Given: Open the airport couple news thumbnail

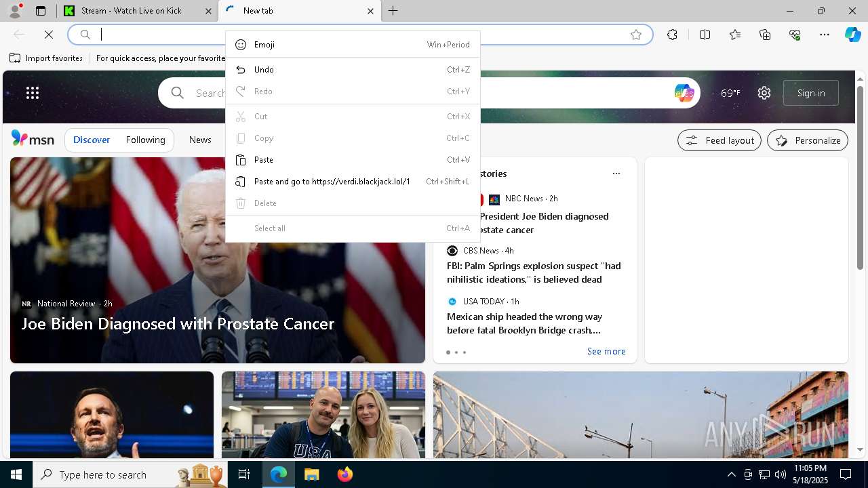Looking at the screenshot, I should pyautogui.click(x=323, y=415).
